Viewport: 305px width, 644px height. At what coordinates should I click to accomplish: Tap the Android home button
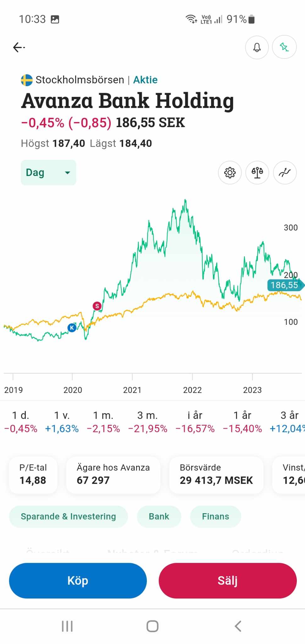[152, 626]
